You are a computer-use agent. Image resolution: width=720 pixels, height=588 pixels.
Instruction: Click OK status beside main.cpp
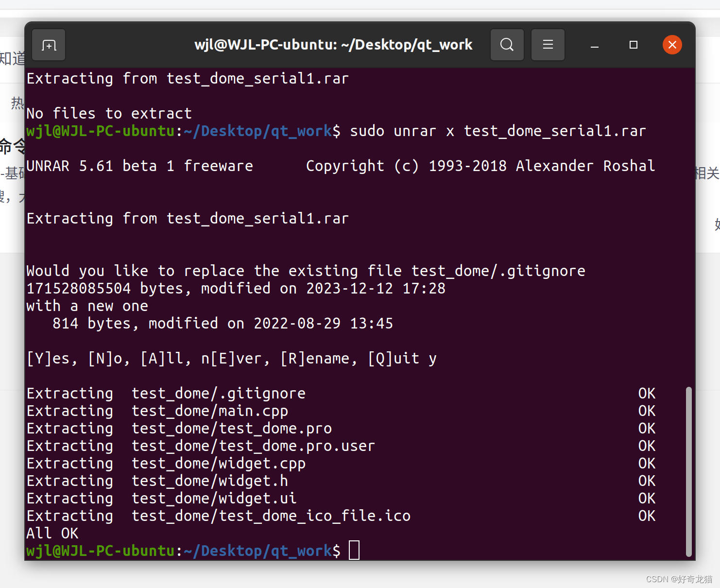647,411
